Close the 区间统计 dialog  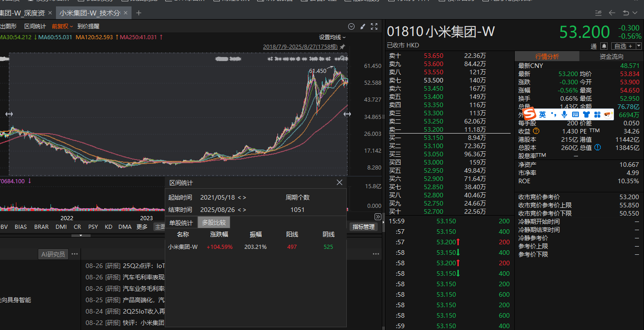point(339,182)
